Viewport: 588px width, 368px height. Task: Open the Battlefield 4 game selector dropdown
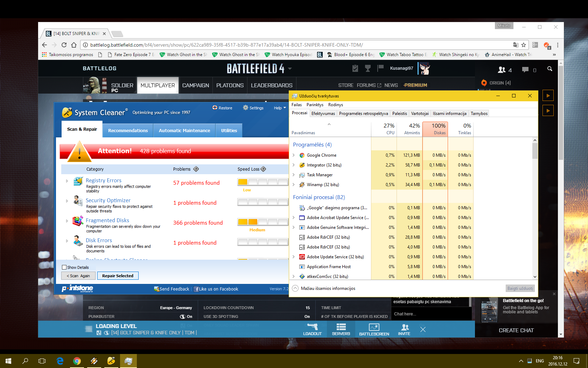pos(290,69)
